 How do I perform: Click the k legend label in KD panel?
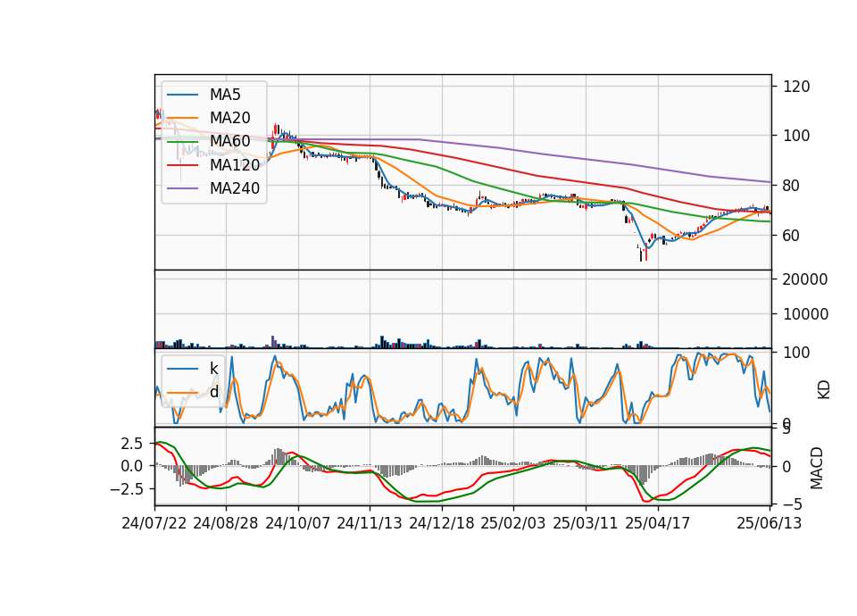coord(213,368)
